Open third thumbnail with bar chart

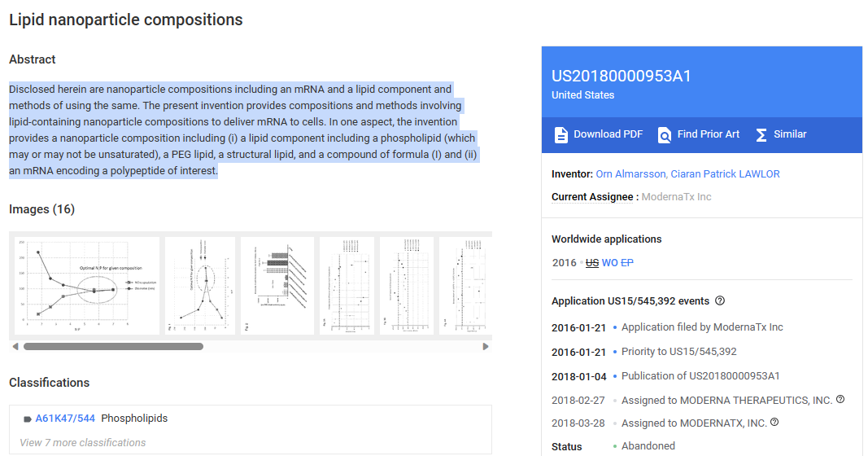277,286
